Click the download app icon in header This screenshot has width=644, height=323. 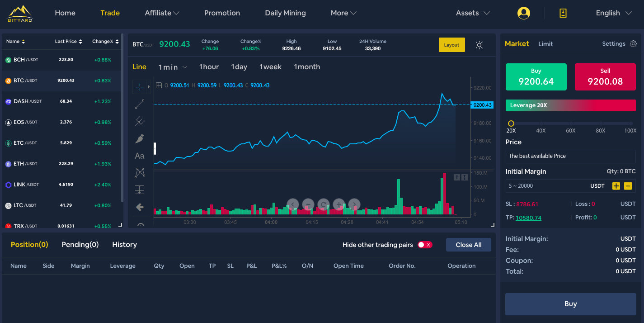563,13
